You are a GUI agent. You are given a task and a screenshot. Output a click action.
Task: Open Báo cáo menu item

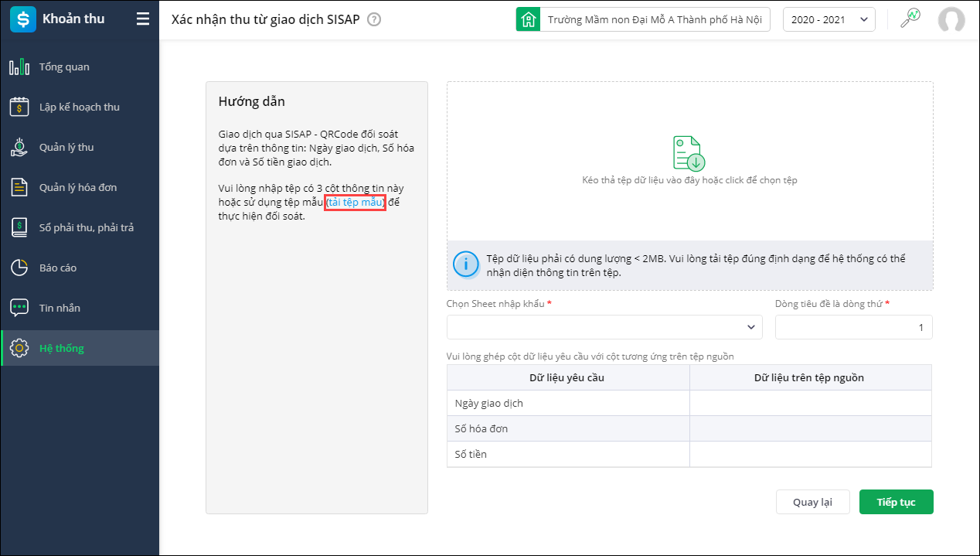(80, 268)
